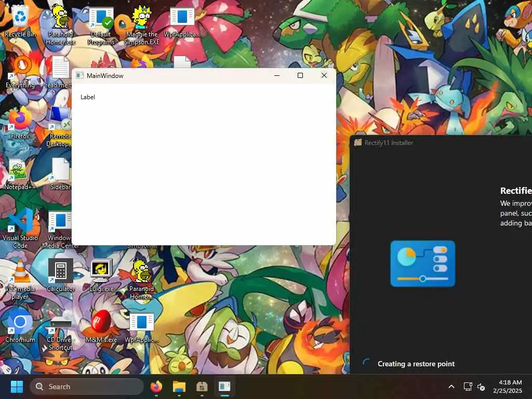
Task: Click the taskbar Search box
Action: pyautogui.click(x=87, y=387)
